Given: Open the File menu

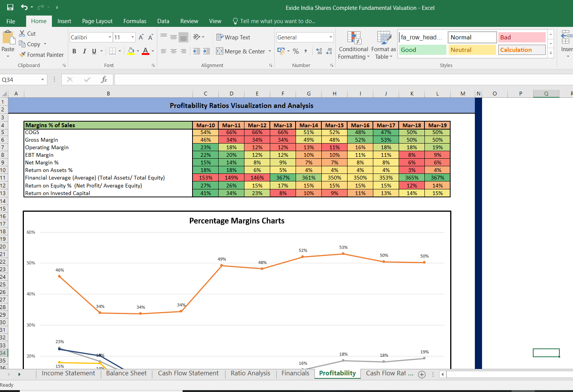Looking at the screenshot, I should 11,21.
